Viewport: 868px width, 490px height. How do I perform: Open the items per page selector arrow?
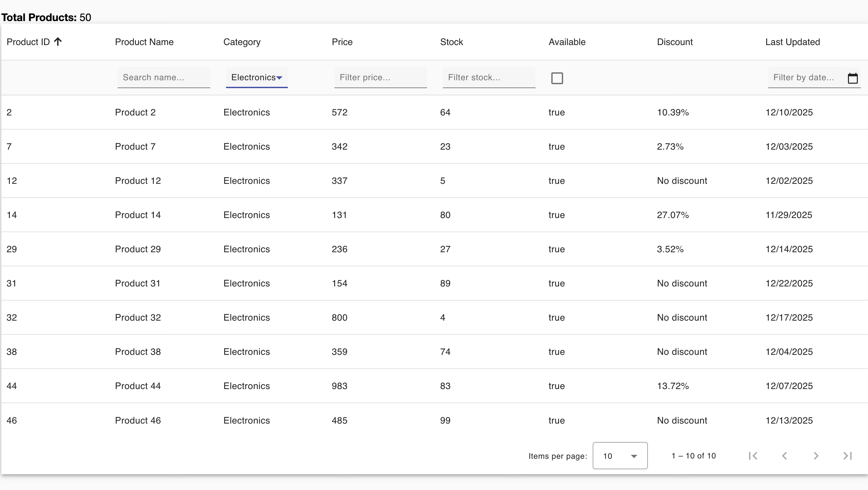[634, 456]
